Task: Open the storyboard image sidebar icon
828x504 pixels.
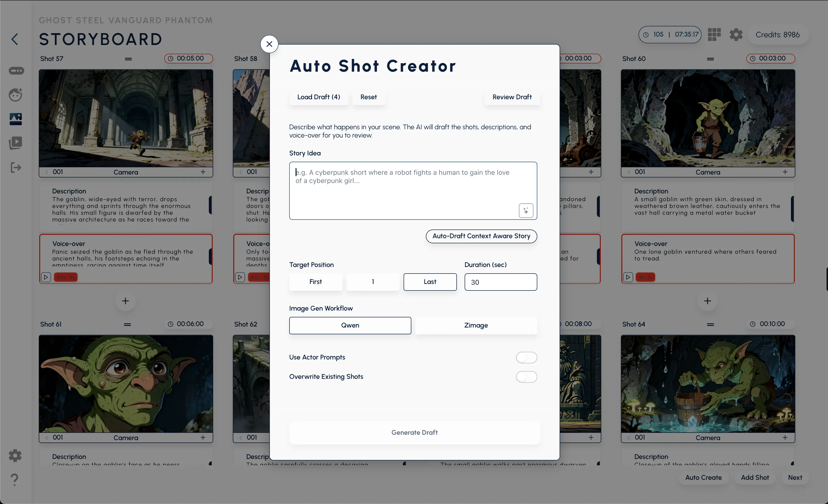Action: click(x=16, y=119)
